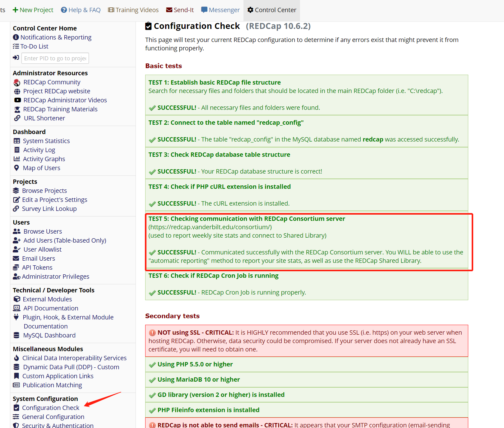Click the 'TEST 3: Check REDCap database table structure' heading
The width and height of the screenshot is (504, 428).
click(x=219, y=155)
